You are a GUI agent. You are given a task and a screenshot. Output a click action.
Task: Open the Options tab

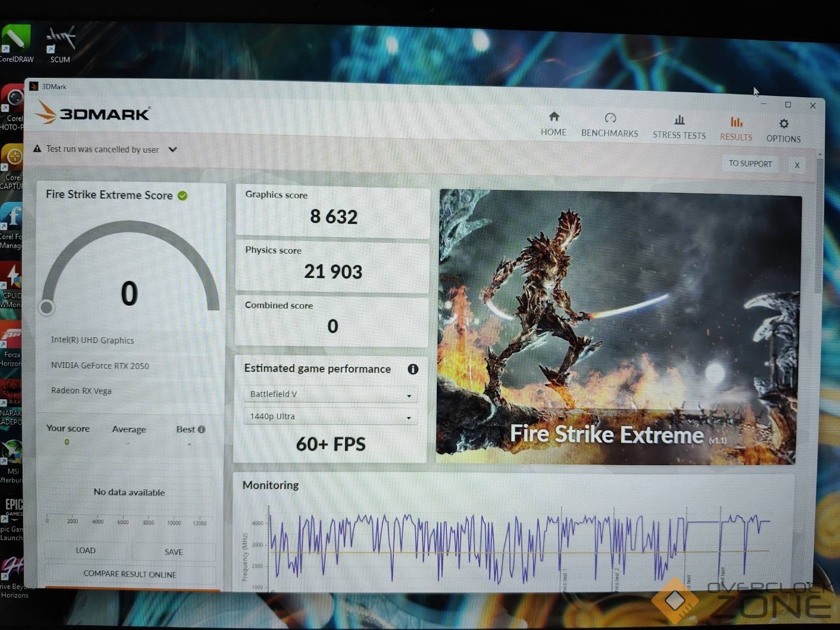(783, 131)
